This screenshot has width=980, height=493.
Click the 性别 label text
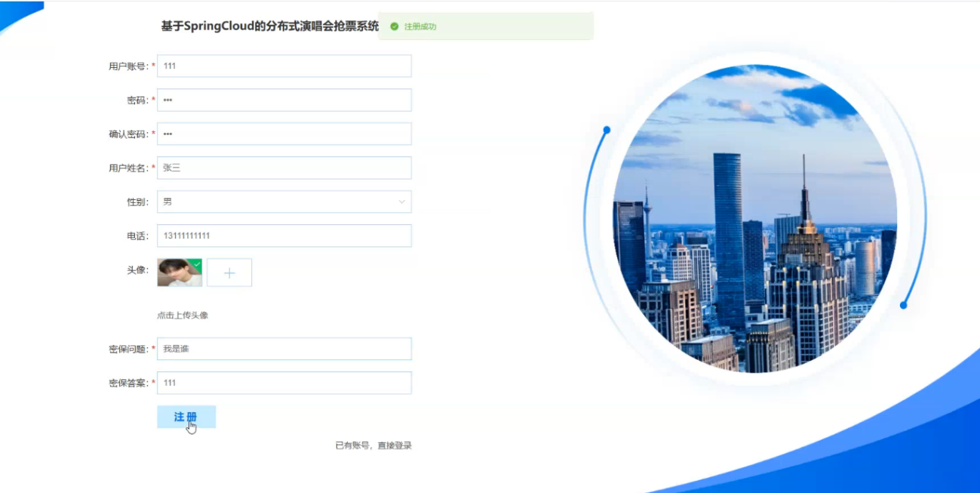tap(137, 202)
